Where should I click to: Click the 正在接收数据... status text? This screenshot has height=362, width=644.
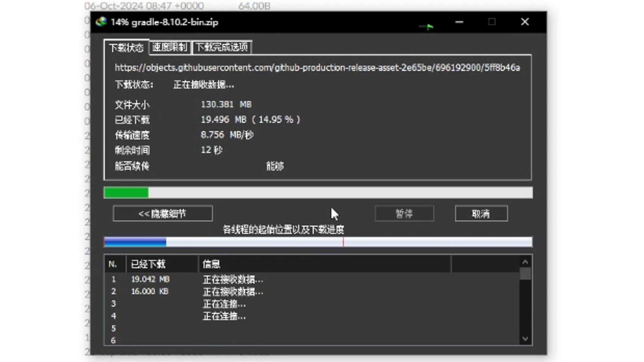click(204, 85)
